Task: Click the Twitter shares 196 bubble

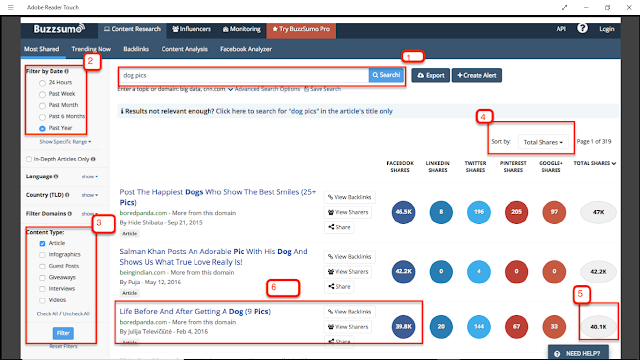Action: coord(478,212)
